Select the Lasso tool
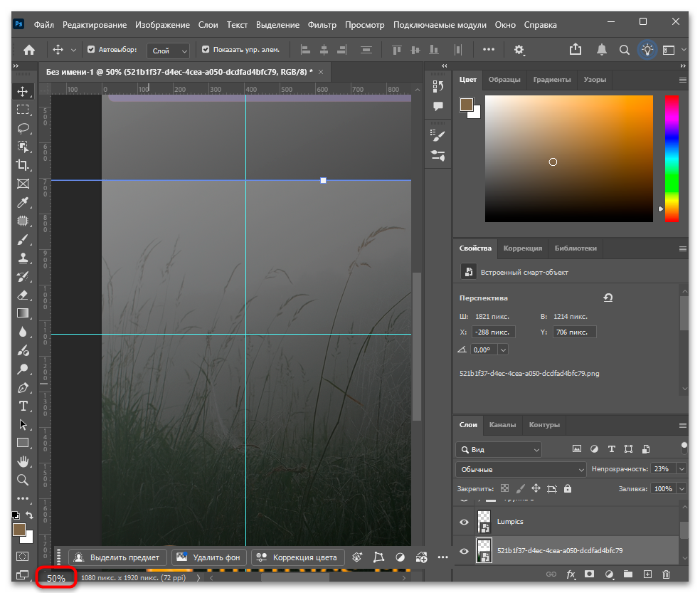 pyautogui.click(x=23, y=129)
